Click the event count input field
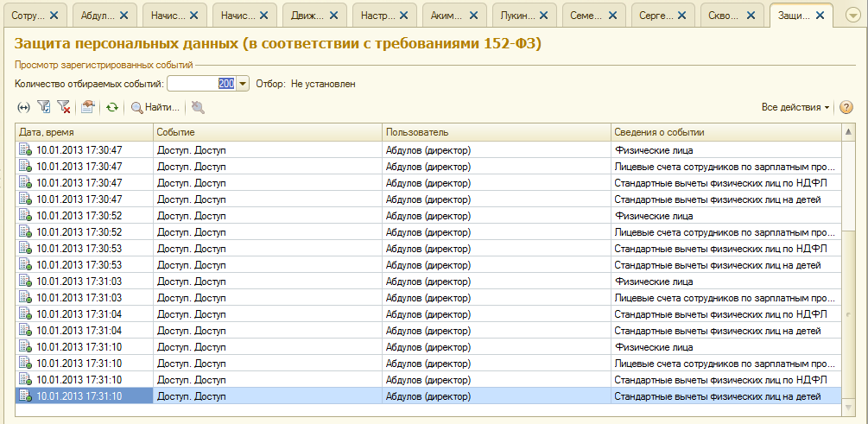Viewport: 868px width, 424px height. point(200,84)
